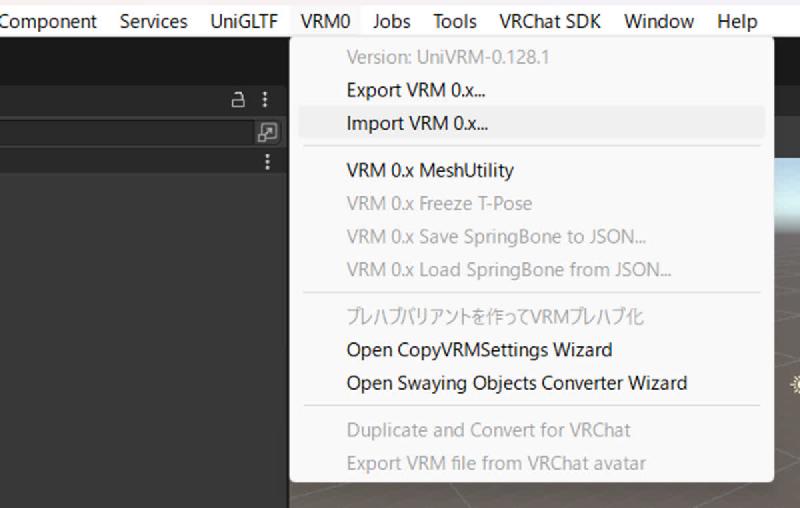Open the lower three-dot menu icon
This screenshot has width=800, height=508.
[267, 162]
